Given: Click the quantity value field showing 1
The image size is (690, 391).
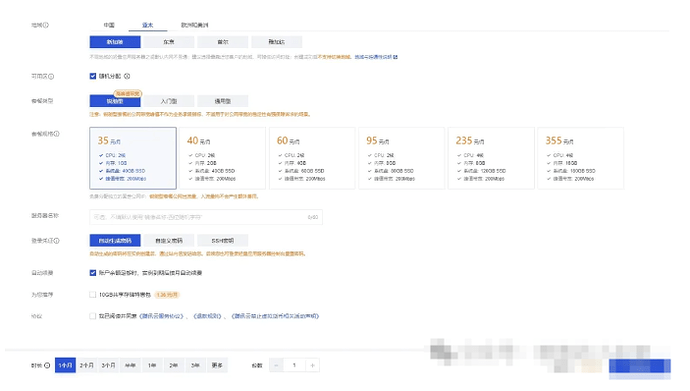Looking at the screenshot, I should tap(294, 365).
